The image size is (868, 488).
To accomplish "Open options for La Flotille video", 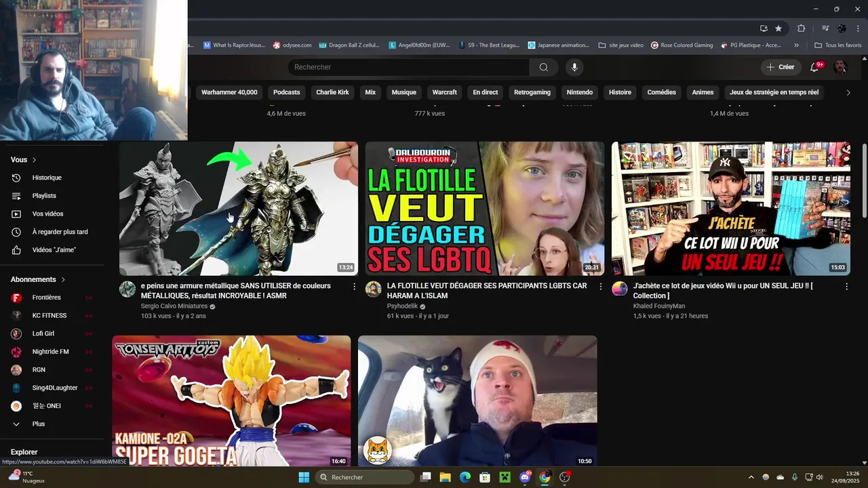I will (600, 287).
